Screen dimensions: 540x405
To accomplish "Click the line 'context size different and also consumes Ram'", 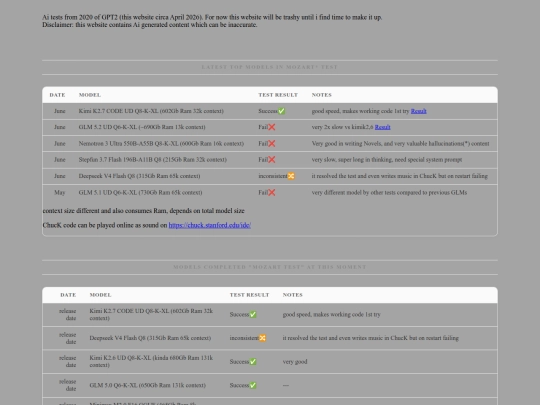I will (x=144, y=211).
